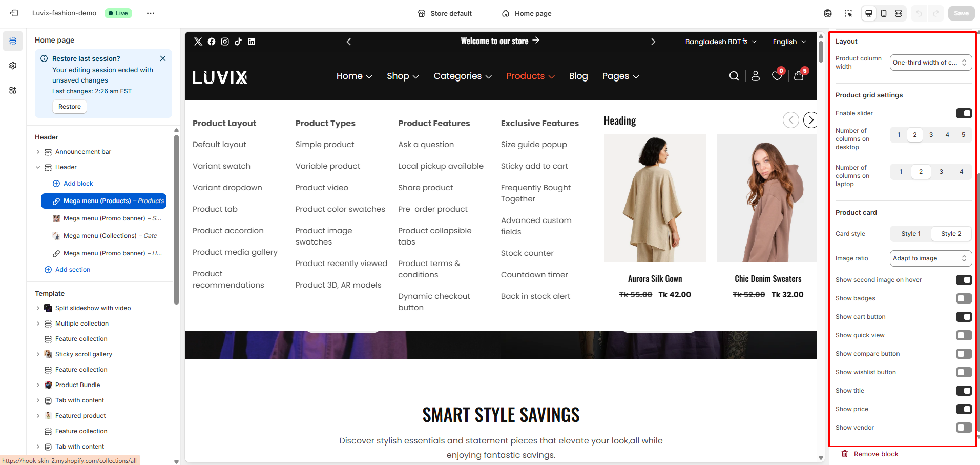Open the wishlist heart icon
This screenshot has width=980, height=465.
[x=777, y=76]
